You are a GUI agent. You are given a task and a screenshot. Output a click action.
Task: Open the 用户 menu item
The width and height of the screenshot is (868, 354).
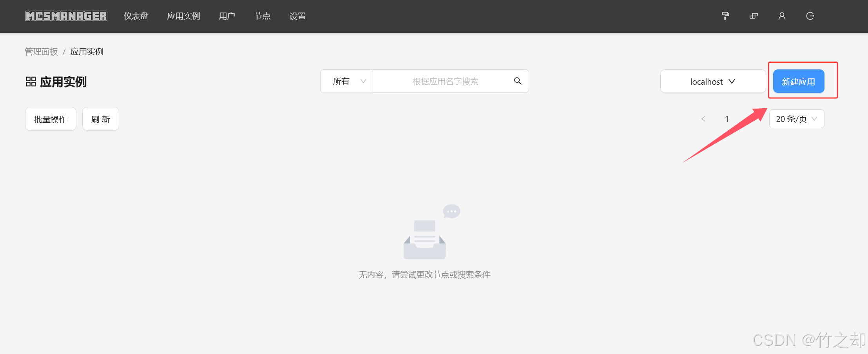pos(227,16)
